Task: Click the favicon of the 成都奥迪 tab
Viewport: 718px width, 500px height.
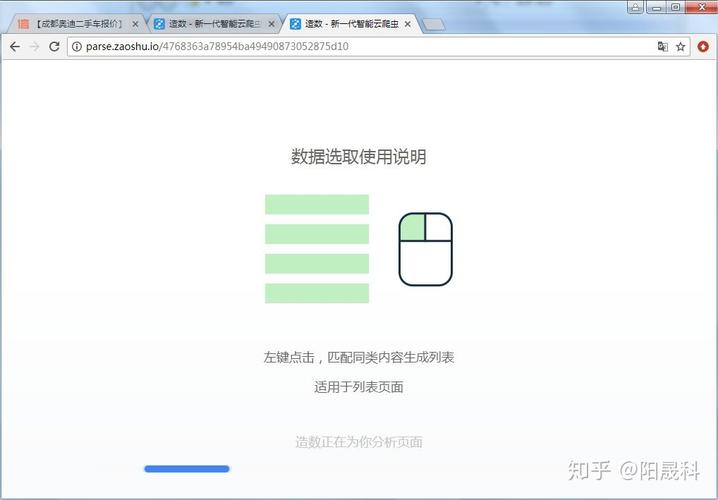Action: tap(23, 24)
